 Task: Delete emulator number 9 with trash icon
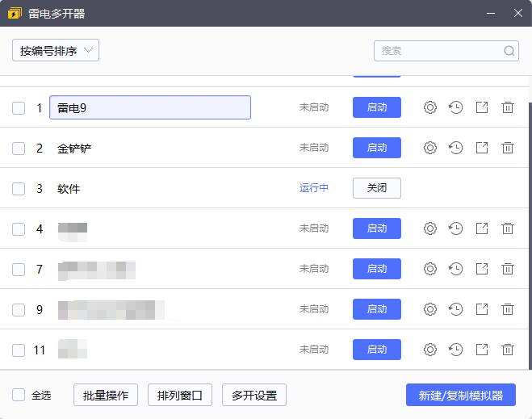point(508,309)
